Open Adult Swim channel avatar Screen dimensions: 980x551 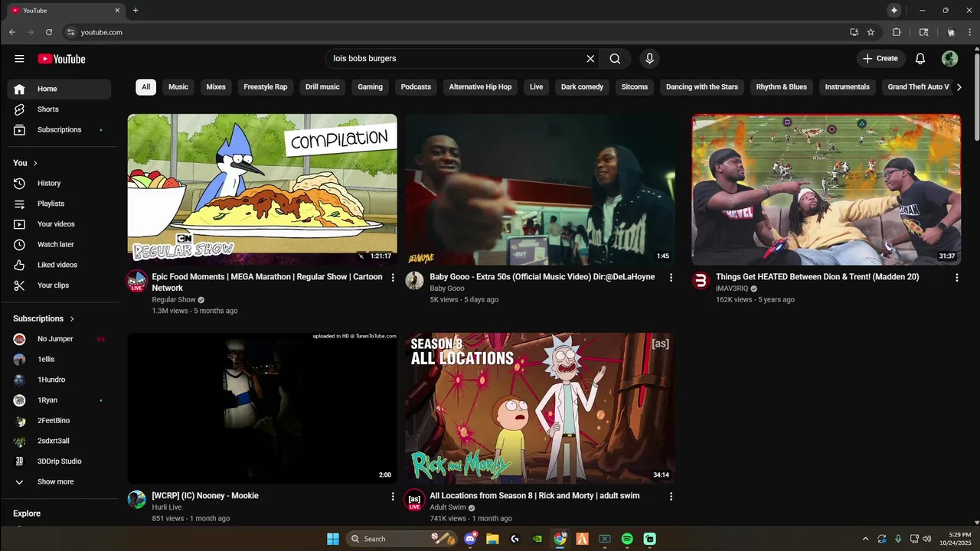click(x=414, y=500)
